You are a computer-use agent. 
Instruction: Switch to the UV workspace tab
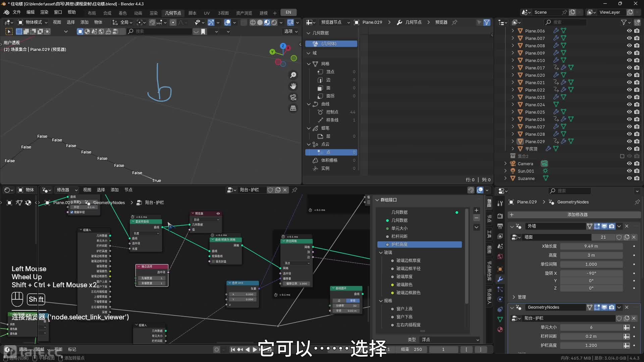tap(207, 13)
